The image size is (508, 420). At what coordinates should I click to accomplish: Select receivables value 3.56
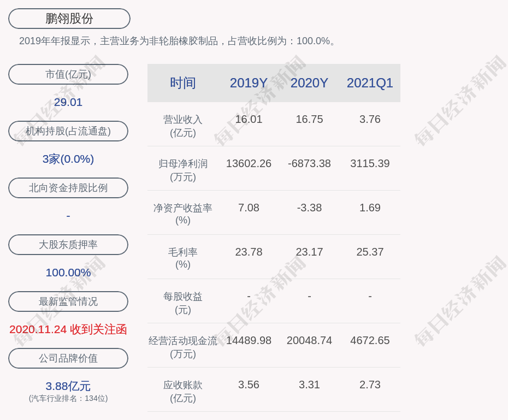pyautogui.click(x=249, y=384)
